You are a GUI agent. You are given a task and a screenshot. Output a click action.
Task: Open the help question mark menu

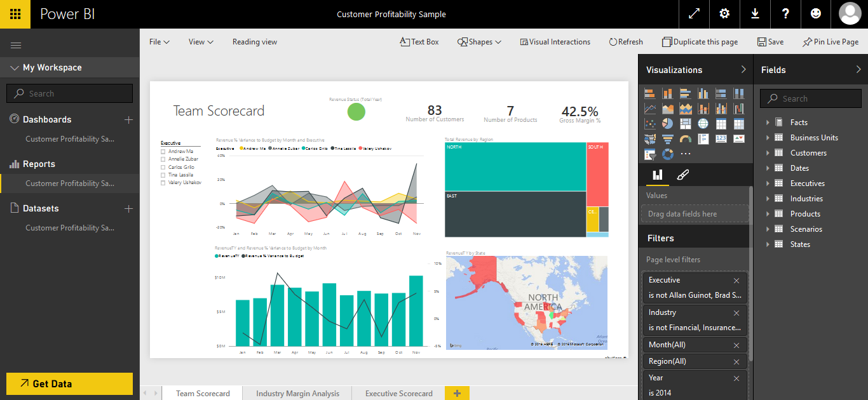[785, 14]
